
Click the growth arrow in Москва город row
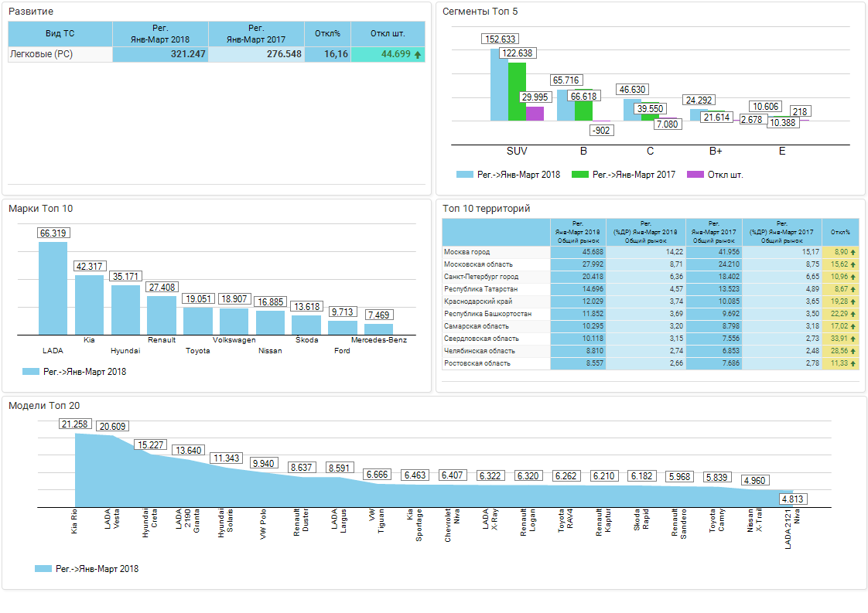coord(853,252)
